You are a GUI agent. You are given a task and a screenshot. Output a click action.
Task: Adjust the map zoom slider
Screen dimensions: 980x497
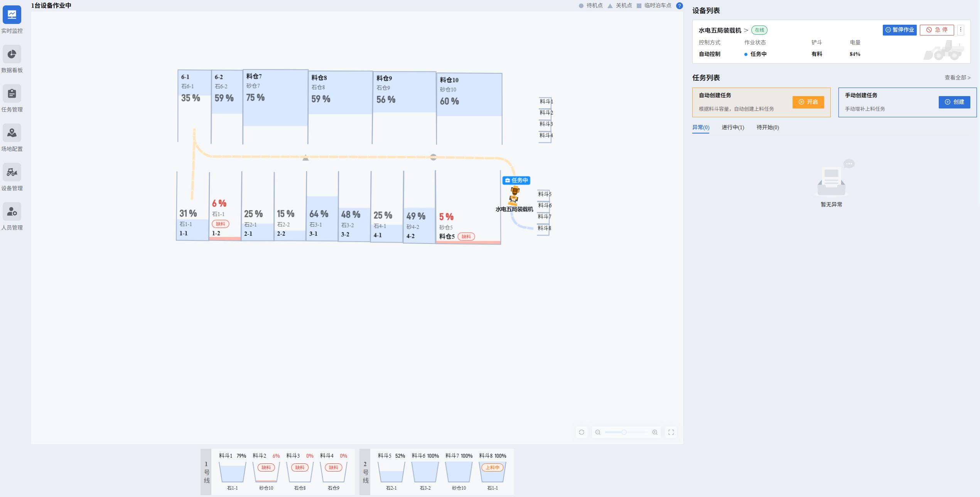pos(624,432)
